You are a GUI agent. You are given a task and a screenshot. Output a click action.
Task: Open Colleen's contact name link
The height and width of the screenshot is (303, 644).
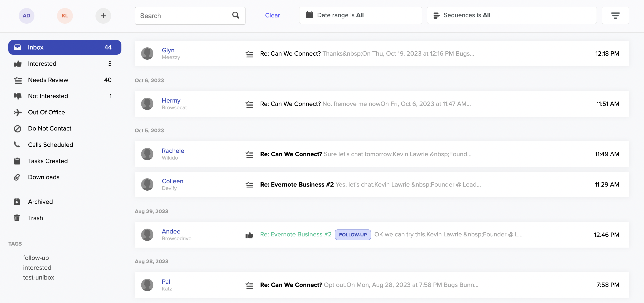(172, 181)
